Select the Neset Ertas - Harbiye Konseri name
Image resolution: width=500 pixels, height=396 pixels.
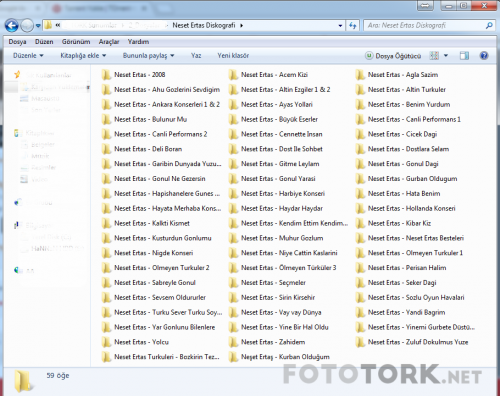283,194
